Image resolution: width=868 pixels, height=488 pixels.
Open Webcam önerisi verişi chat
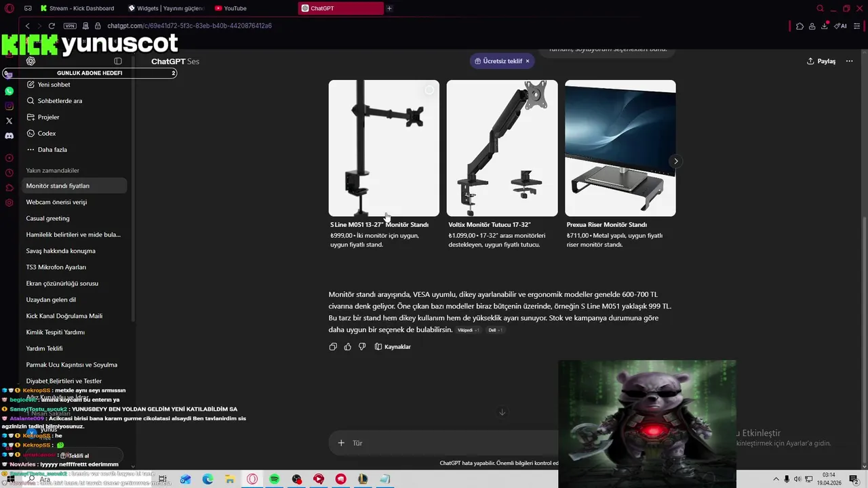click(x=75, y=202)
